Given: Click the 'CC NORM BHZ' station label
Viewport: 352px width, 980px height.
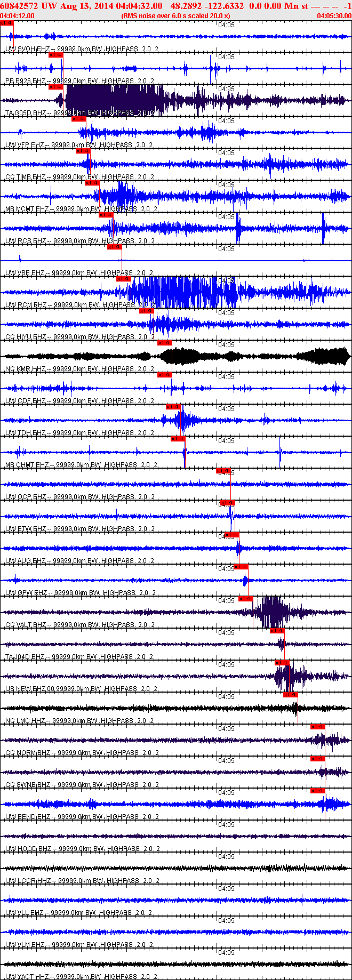Looking at the screenshot, I should pos(28,753).
